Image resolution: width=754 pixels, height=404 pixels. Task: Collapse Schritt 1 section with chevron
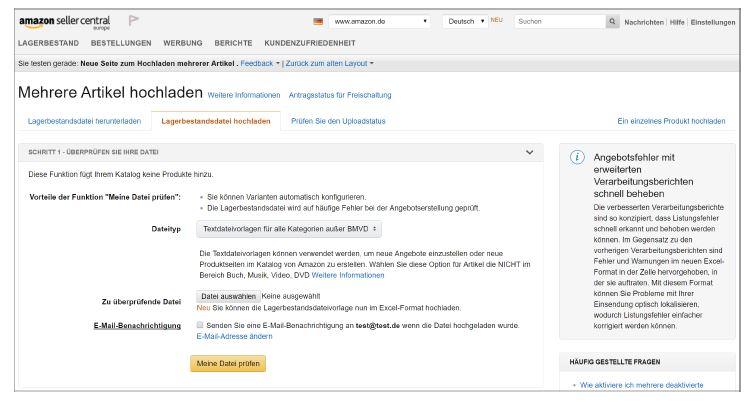[x=529, y=152]
